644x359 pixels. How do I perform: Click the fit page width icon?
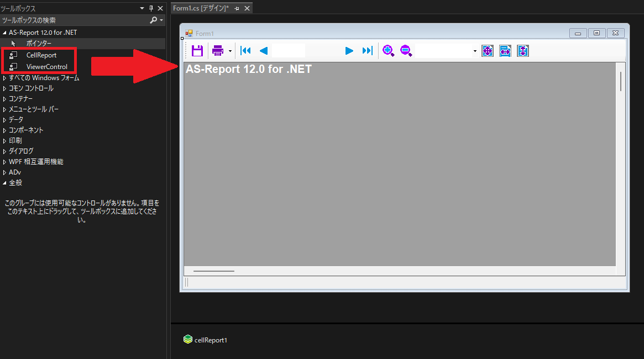click(505, 51)
